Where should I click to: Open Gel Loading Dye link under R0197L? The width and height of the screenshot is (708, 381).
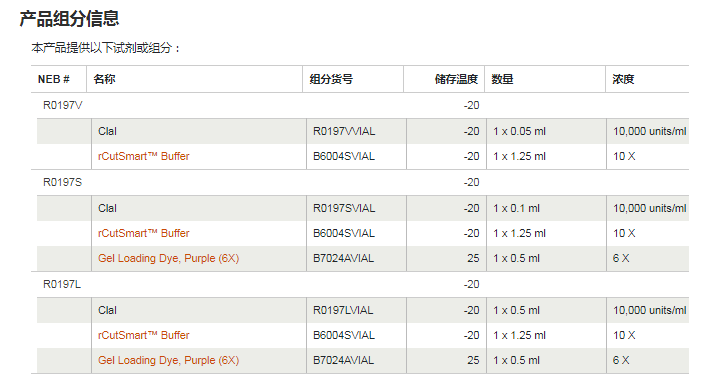pos(168,361)
